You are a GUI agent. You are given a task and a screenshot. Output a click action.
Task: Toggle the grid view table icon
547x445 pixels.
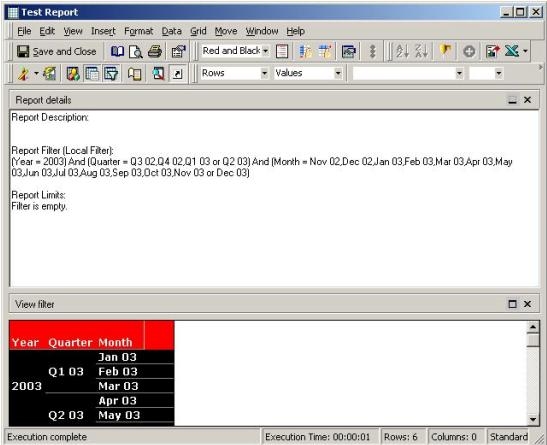pyautogui.click(x=92, y=74)
